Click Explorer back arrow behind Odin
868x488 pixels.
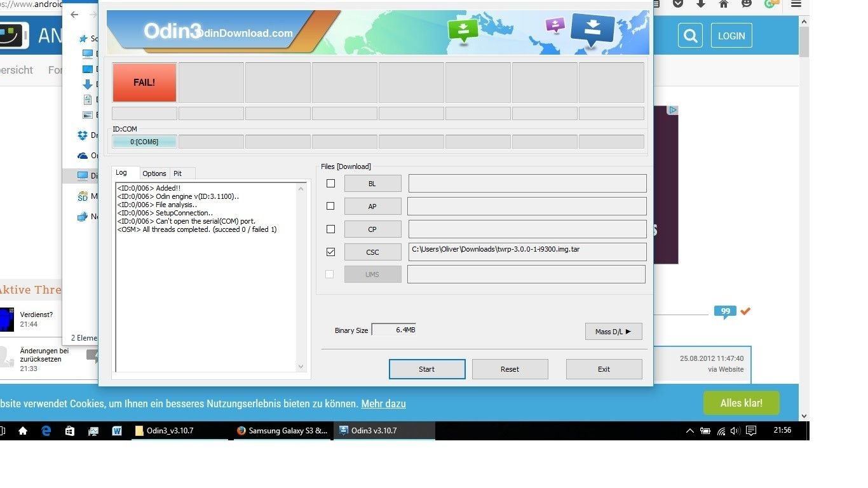tap(74, 15)
